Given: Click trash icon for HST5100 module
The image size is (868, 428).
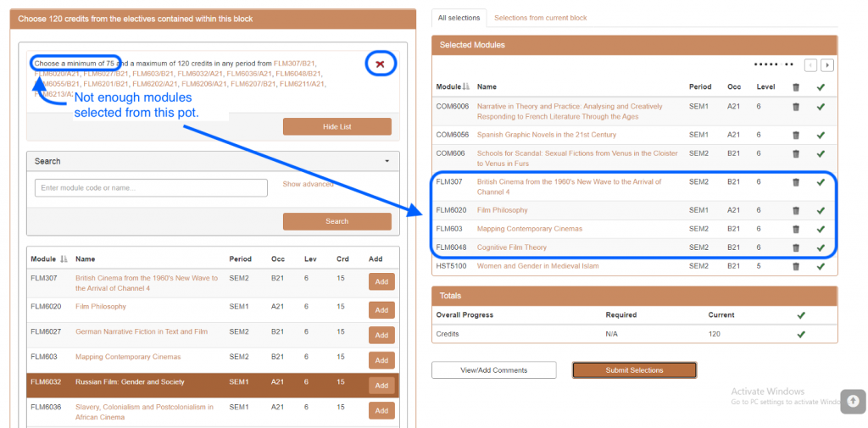Looking at the screenshot, I should click(x=795, y=266).
